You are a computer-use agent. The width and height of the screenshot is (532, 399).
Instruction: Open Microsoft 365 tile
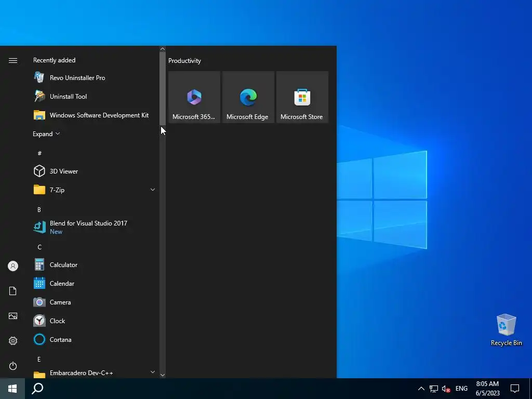point(194,97)
